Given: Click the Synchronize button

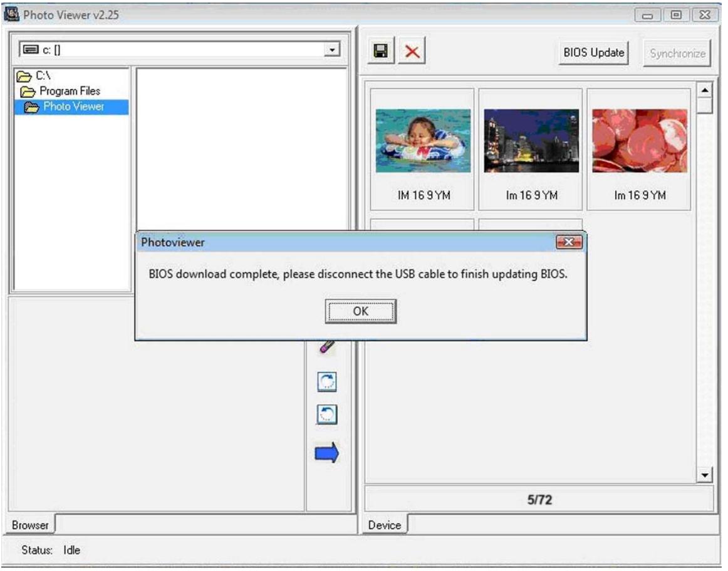Looking at the screenshot, I should pyautogui.click(x=678, y=53).
